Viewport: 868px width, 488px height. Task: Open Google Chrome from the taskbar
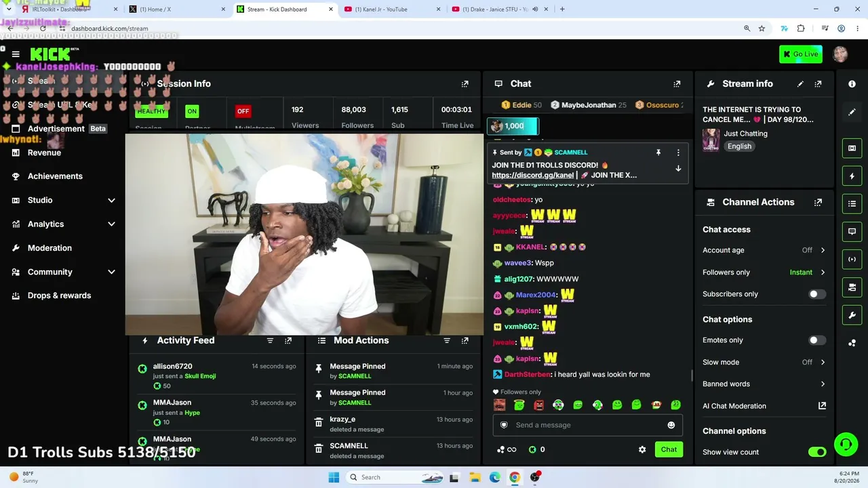coord(515,477)
